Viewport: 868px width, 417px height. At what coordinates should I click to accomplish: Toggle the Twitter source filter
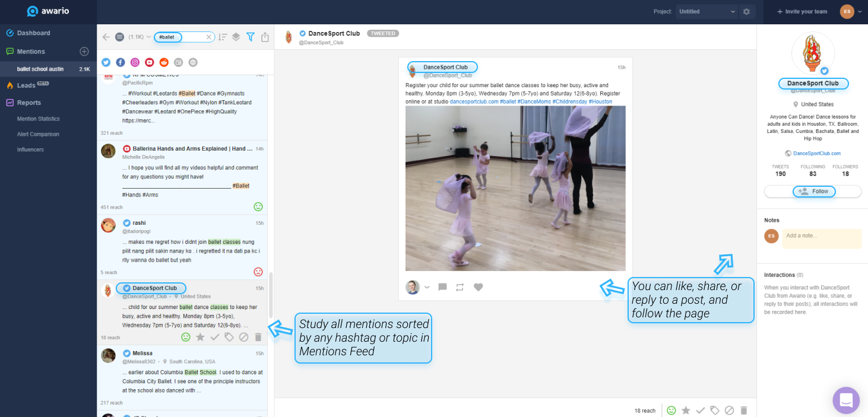point(106,62)
